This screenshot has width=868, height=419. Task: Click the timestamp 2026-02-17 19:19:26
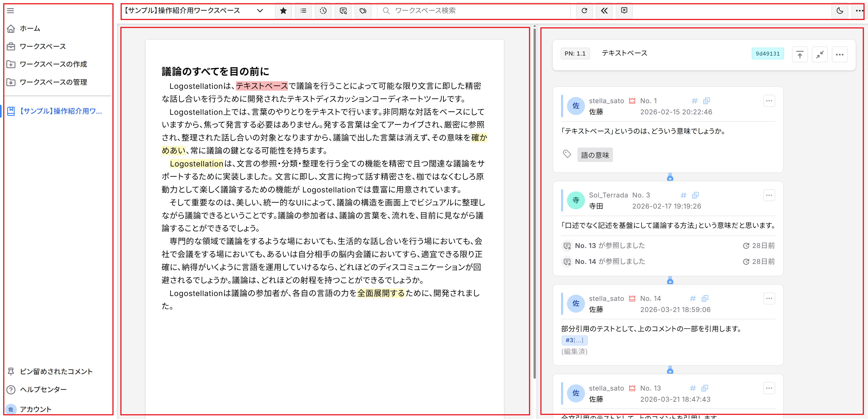pos(666,207)
